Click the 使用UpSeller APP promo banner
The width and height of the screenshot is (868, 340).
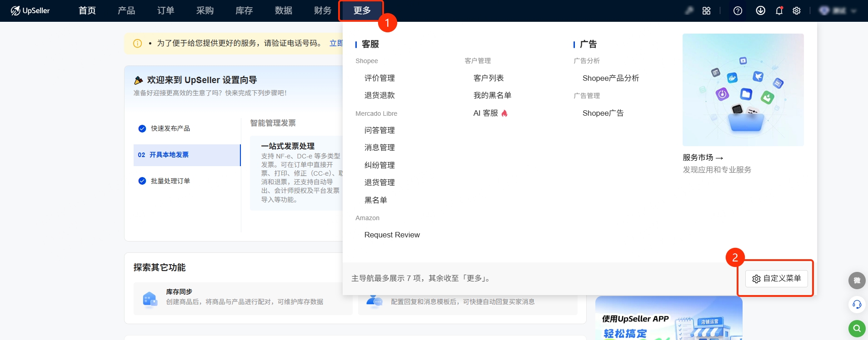(668, 318)
